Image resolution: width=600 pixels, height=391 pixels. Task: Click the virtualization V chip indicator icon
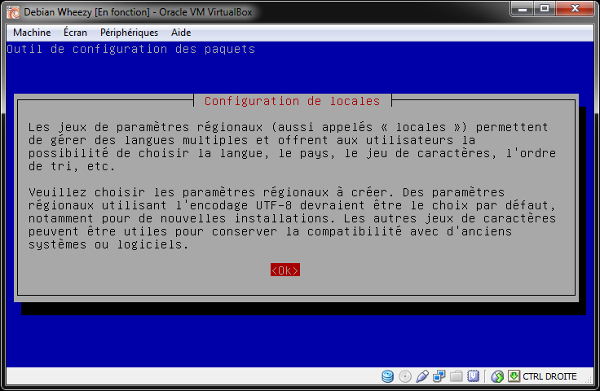pos(473,376)
